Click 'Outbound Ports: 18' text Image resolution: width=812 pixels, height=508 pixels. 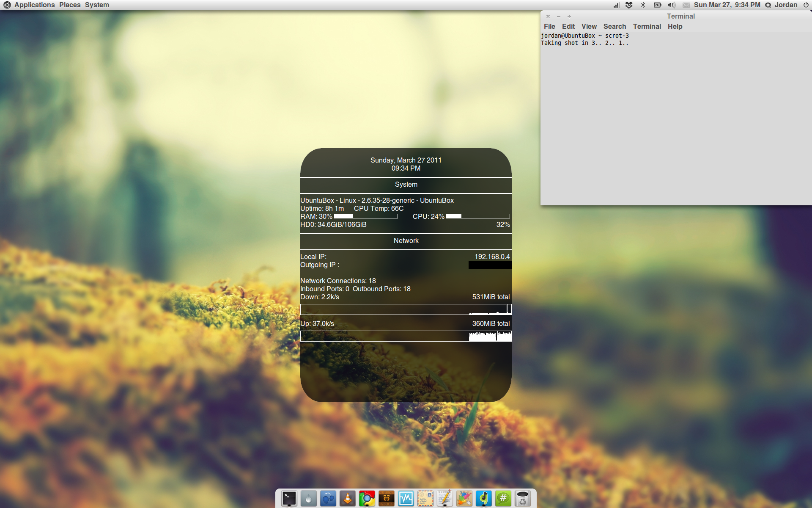[381, 289]
